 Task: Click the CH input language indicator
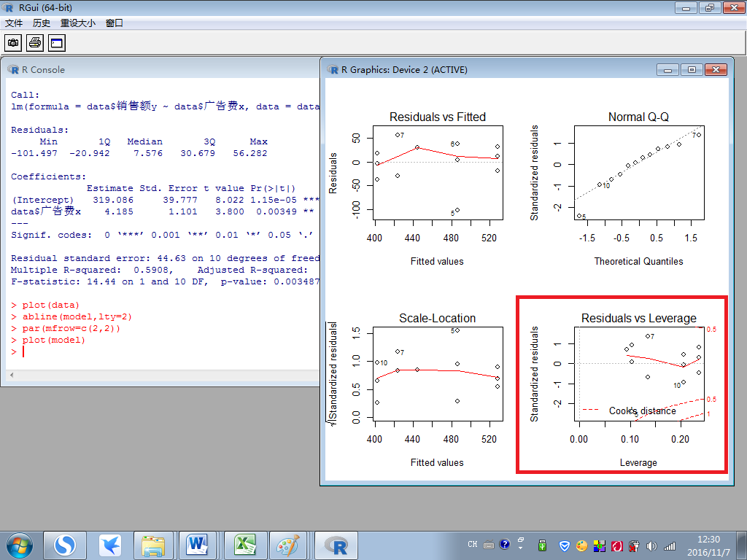coord(473,544)
